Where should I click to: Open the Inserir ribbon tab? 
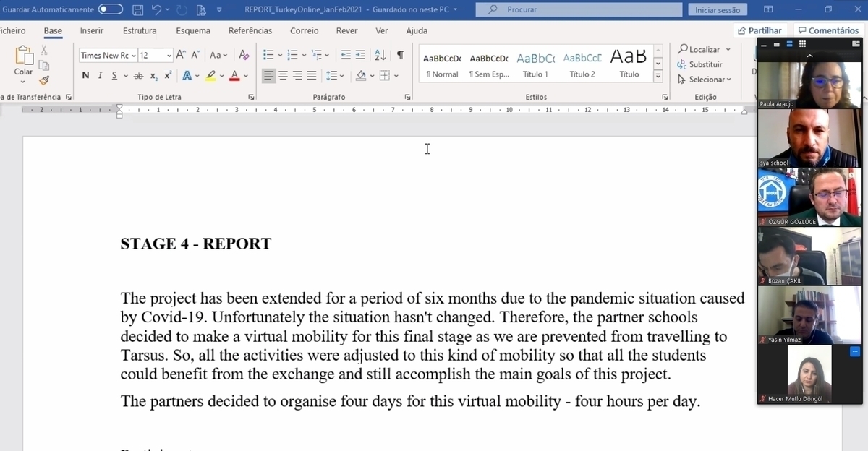[91, 30]
